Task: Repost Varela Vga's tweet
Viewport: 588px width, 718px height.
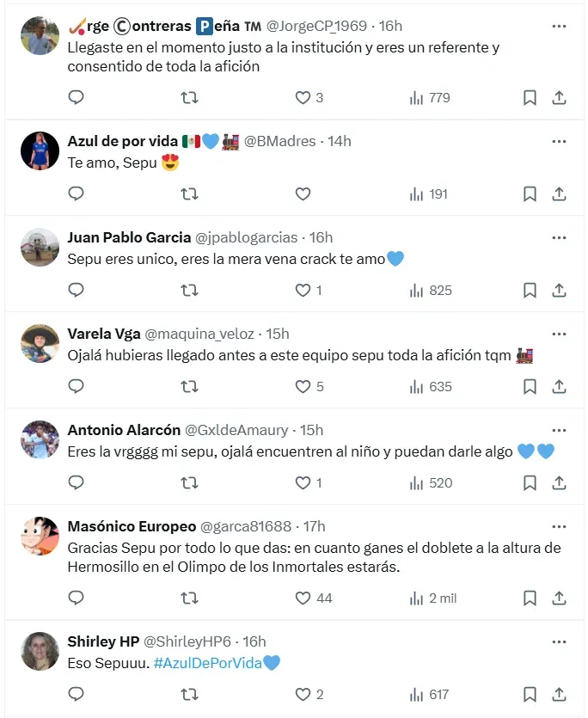Action: point(190,386)
